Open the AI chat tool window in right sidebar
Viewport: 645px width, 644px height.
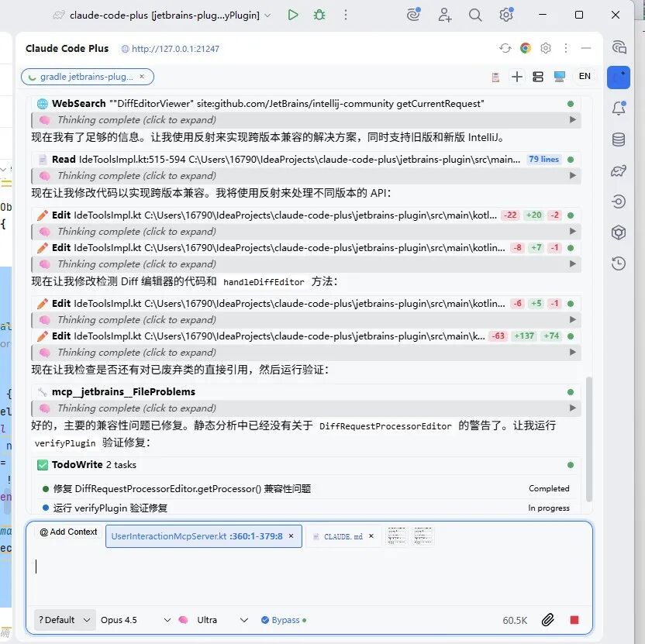tap(619, 47)
